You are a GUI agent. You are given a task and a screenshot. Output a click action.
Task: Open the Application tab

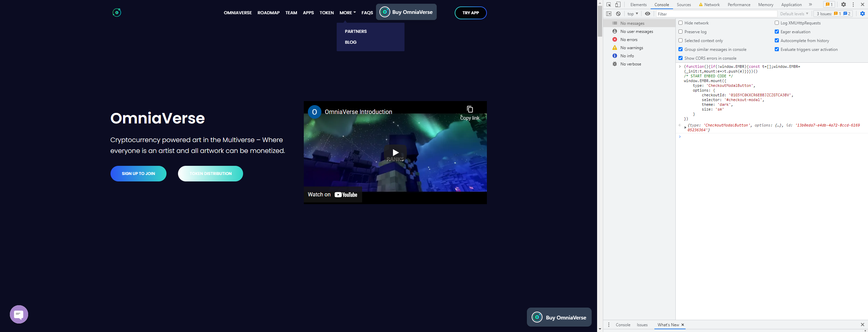click(791, 4)
